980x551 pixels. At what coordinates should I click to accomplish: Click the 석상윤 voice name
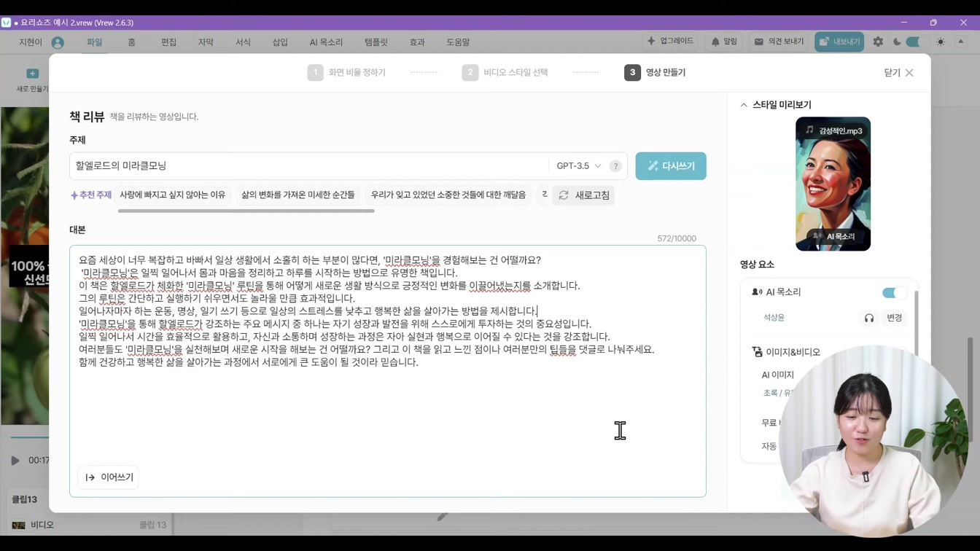[x=774, y=318]
